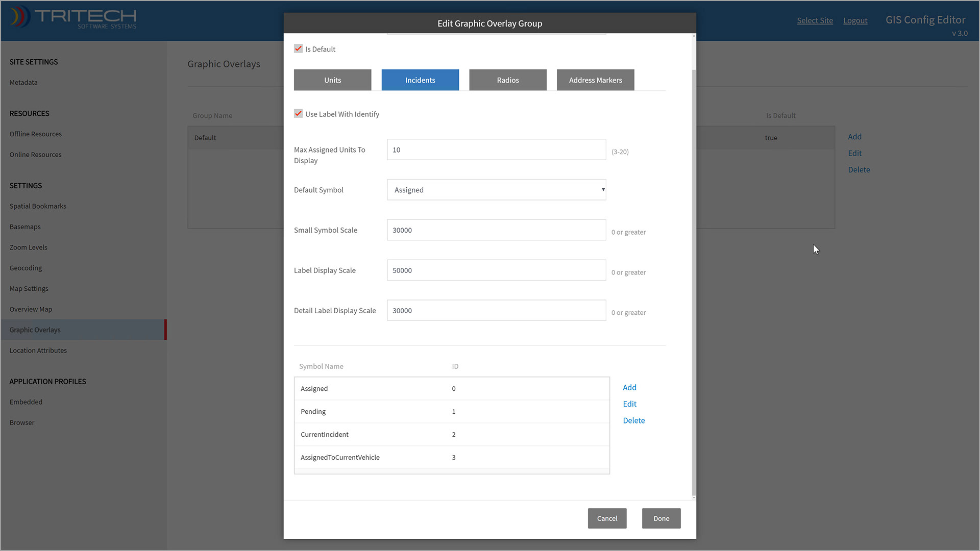980x551 pixels.
Task: Click Delete link beside symbol table
Action: click(633, 420)
